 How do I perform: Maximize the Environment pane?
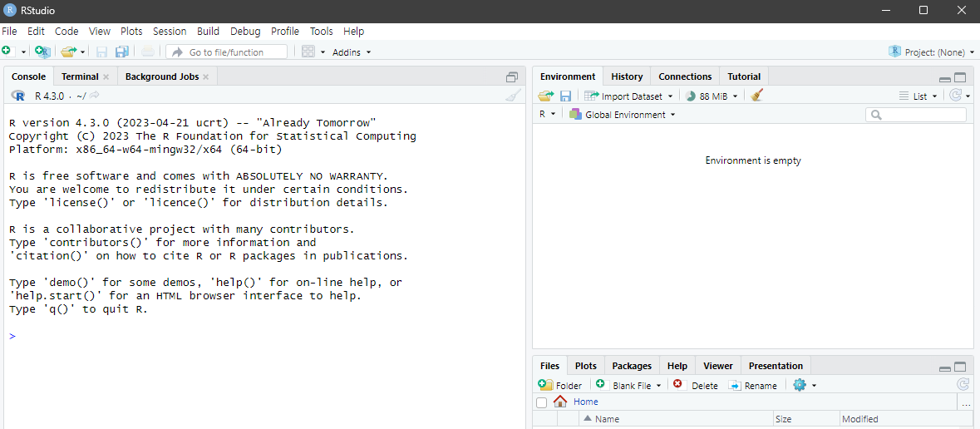pyautogui.click(x=961, y=77)
